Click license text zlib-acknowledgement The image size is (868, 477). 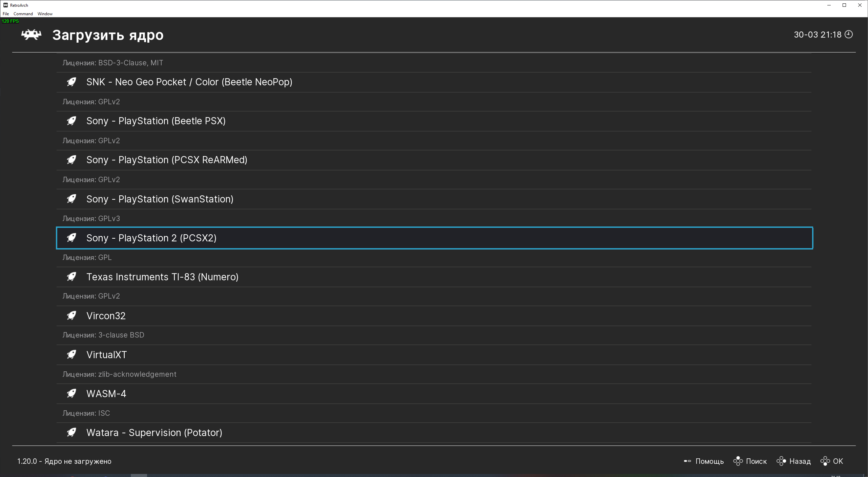coord(137,374)
